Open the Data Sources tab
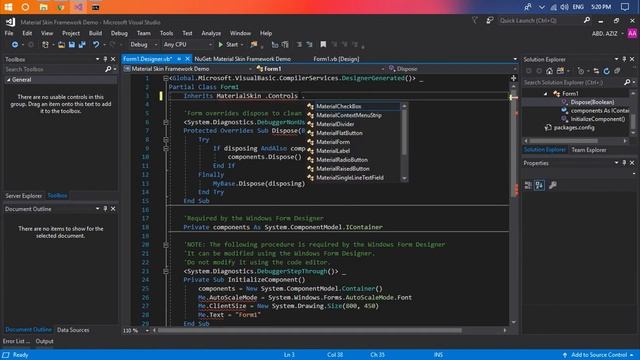The height and width of the screenshot is (360, 640). coord(73,330)
